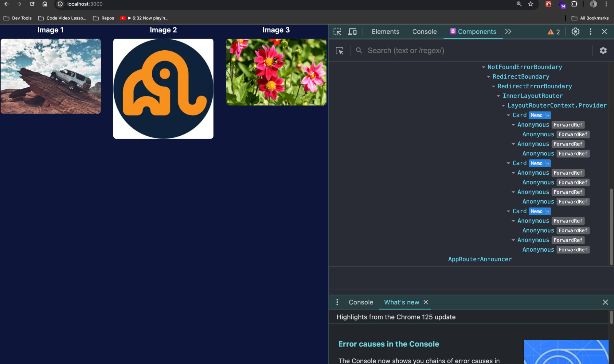Select the React Components tab
614x364 pixels.
(x=473, y=32)
